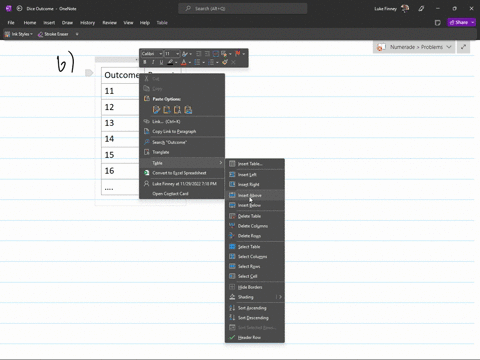Open Insert Table... dialog entry
The height and width of the screenshot is (360, 480).
pos(255,164)
